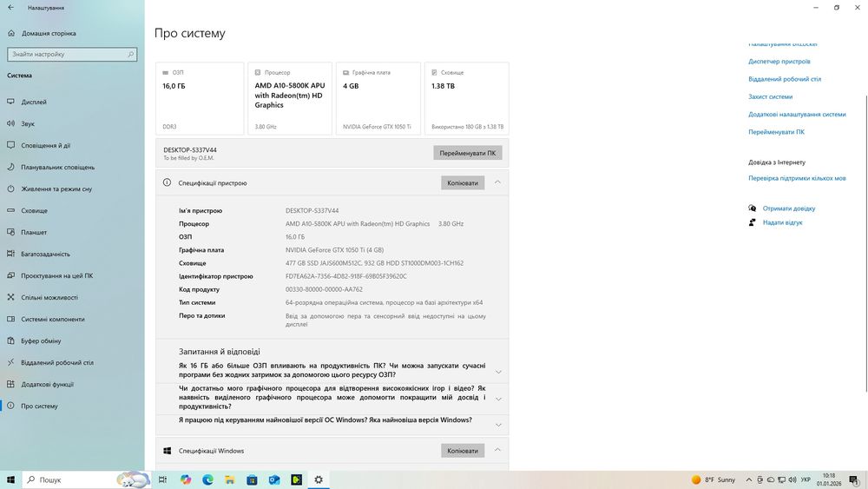Open the volume speaker tray icon
The width and height of the screenshot is (868, 489).
pos(792,479)
